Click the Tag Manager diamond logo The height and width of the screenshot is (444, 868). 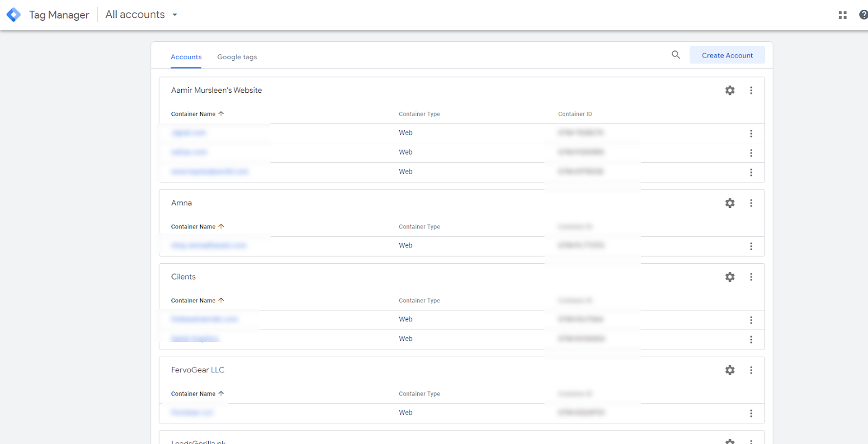[x=14, y=15]
